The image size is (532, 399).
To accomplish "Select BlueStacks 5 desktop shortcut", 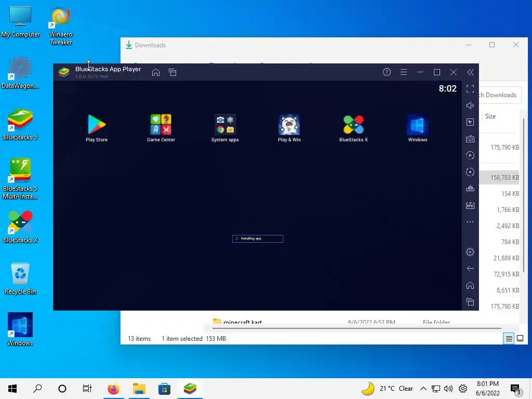I will (20, 125).
